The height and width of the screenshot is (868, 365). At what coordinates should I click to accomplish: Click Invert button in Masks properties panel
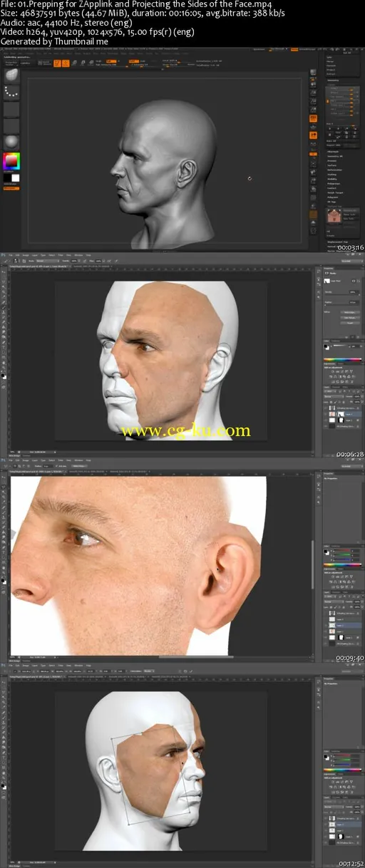(x=350, y=323)
